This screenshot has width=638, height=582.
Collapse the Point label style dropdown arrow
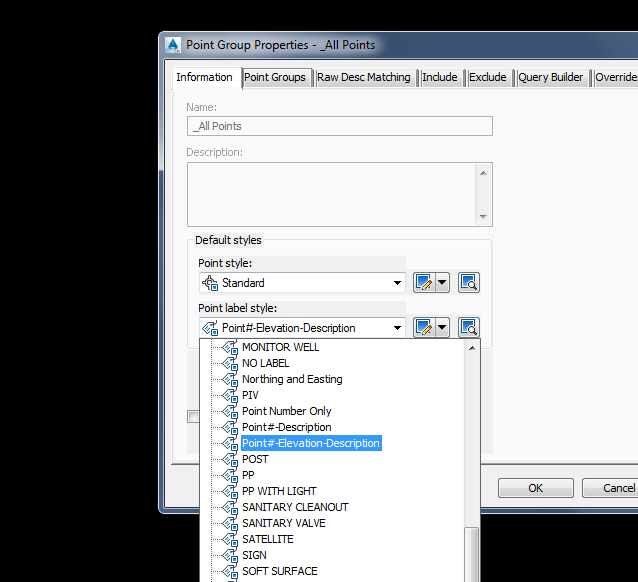click(x=397, y=328)
